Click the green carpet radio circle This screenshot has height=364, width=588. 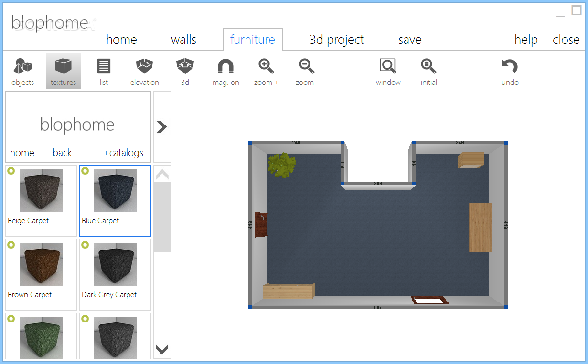click(x=11, y=319)
